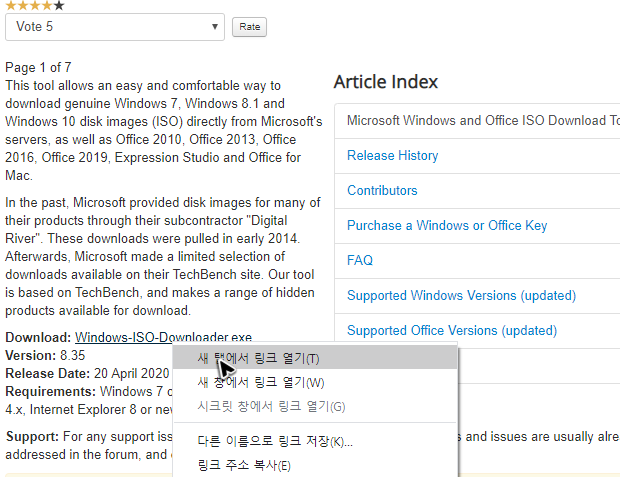Image resolution: width=620 pixels, height=477 pixels.
Task: Click the Windows-ISO-Downloader.exe download link
Action: tap(163, 337)
